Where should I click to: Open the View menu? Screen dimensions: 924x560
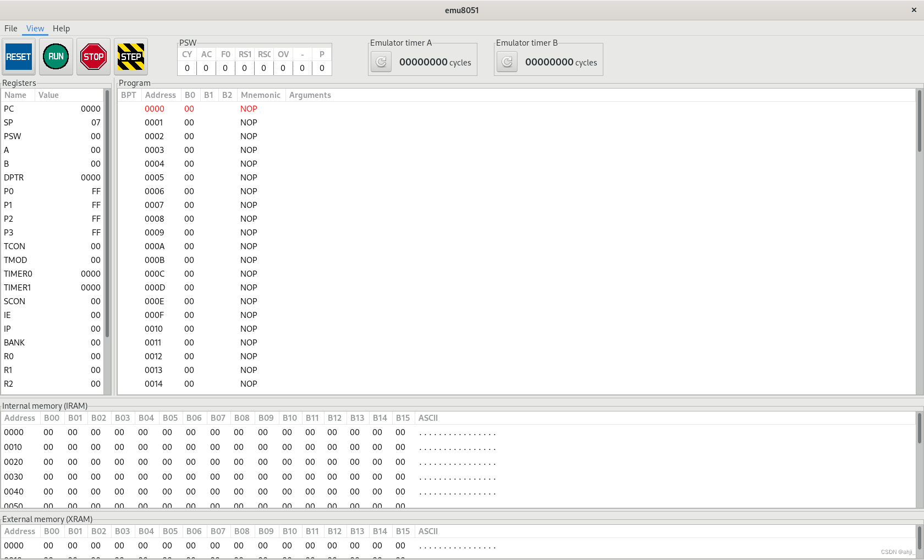point(35,29)
